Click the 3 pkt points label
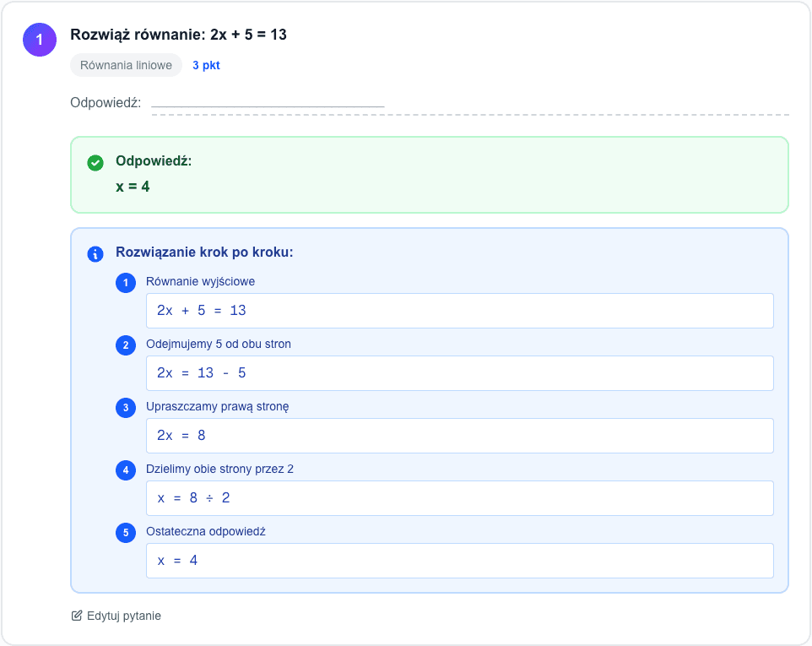The width and height of the screenshot is (812, 646). (206, 65)
